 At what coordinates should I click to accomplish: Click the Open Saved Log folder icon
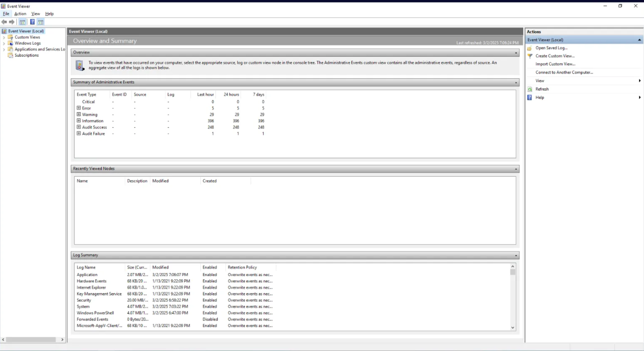coord(530,48)
